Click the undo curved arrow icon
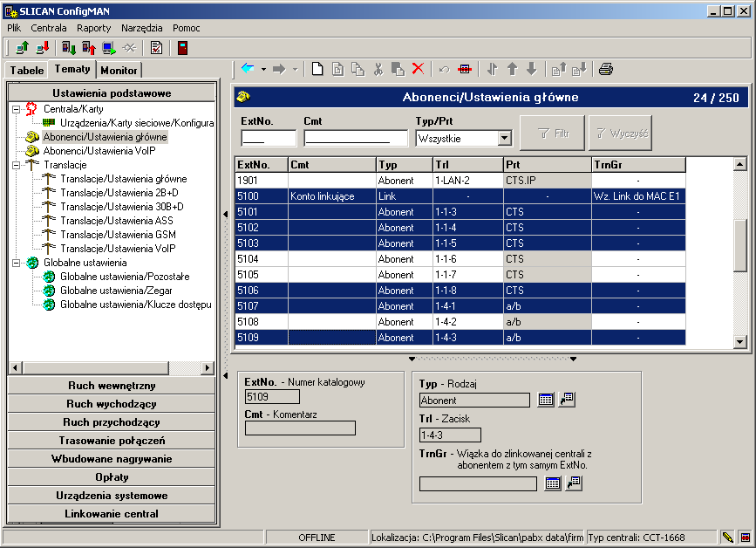This screenshot has height=548, width=756. click(444, 70)
